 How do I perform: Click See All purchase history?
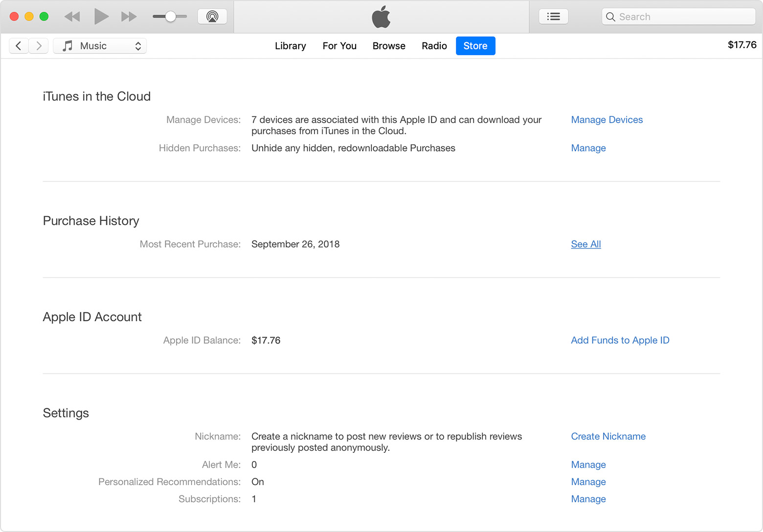point(586,244)
